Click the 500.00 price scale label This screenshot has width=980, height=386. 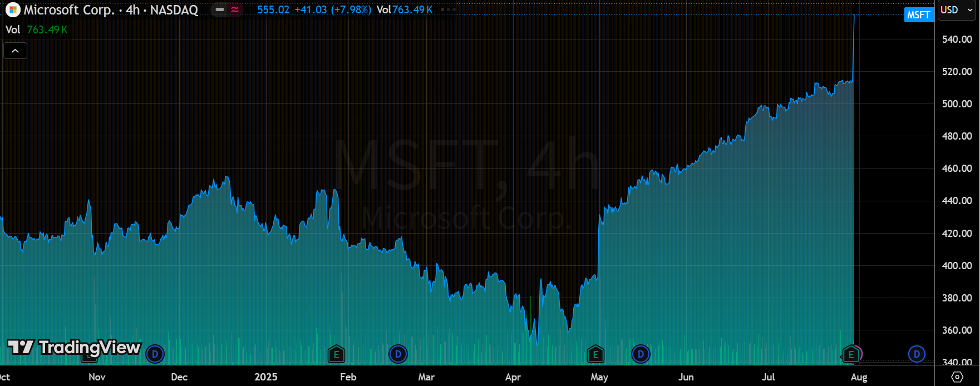click(x=957, y=104)
